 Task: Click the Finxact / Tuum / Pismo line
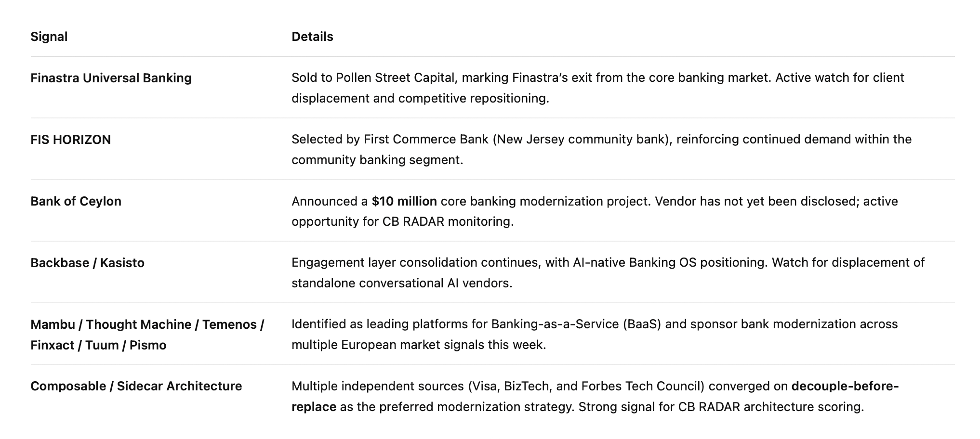[98, 345]
